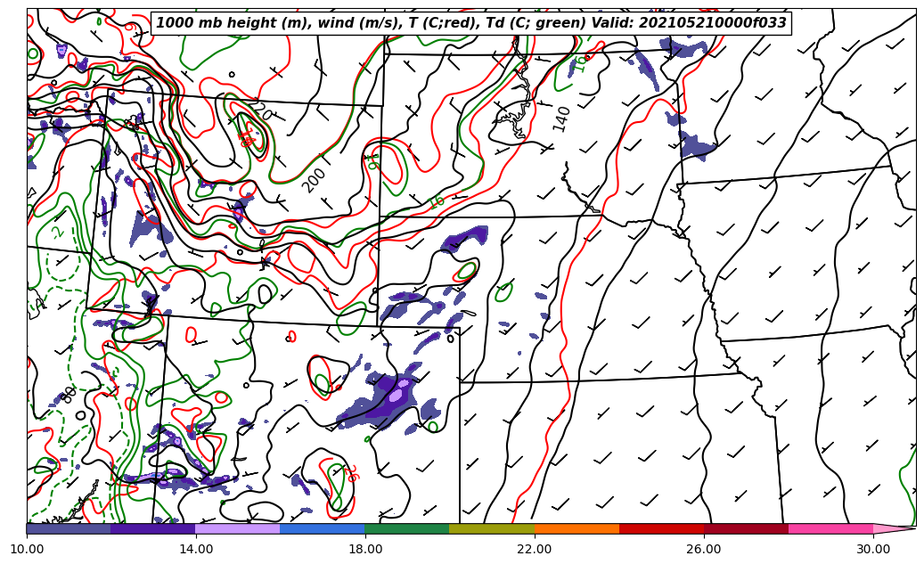924x564 pixels.
Task: Click the dark purple colorbar segment
Action: pos(153,528)
